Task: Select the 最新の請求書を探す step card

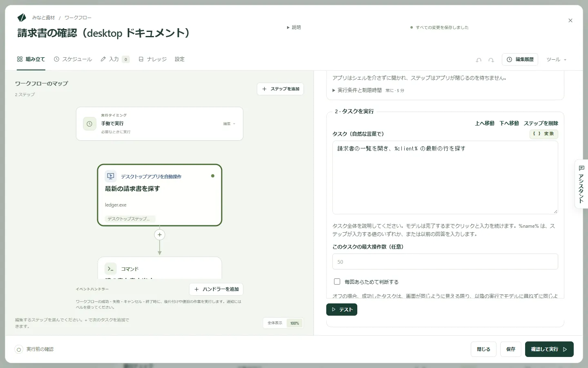Action: tap(160, 195)
